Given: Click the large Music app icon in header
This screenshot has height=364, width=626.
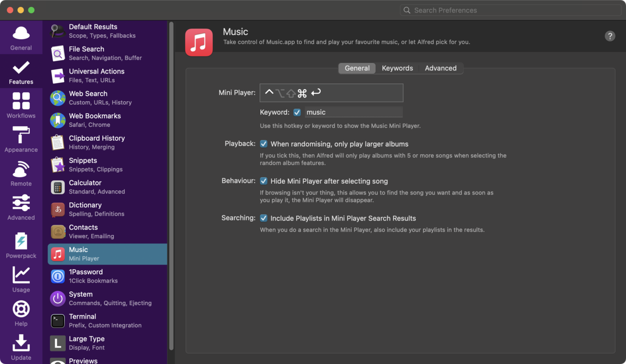Looking at the screenshot, I should [199, 42].
